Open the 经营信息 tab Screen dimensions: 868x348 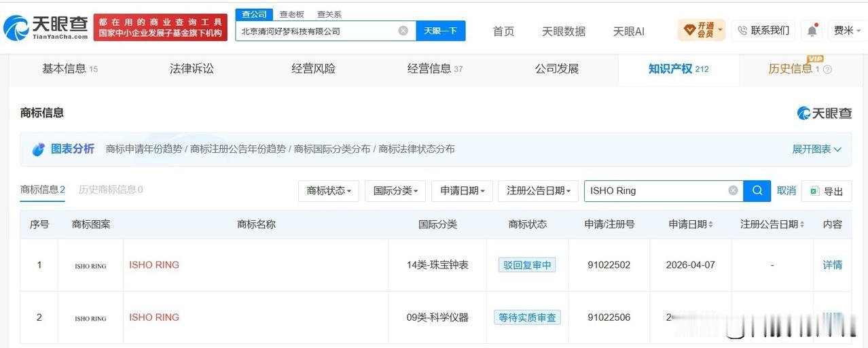point(435,69)
